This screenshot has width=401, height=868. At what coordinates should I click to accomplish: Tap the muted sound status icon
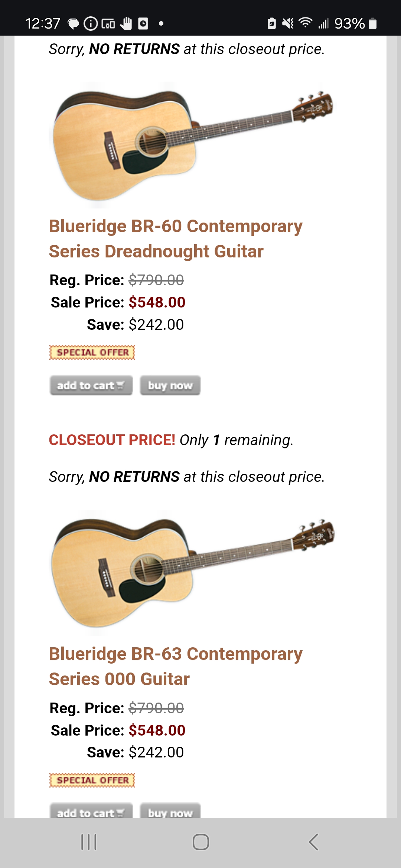(x=287, y=24)
